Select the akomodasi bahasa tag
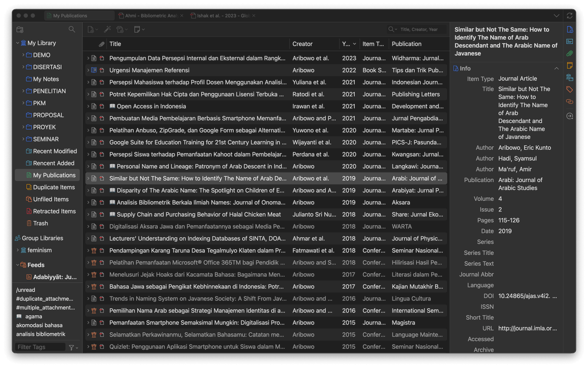This screenshot has height=368, width=588. coord(39,325)
